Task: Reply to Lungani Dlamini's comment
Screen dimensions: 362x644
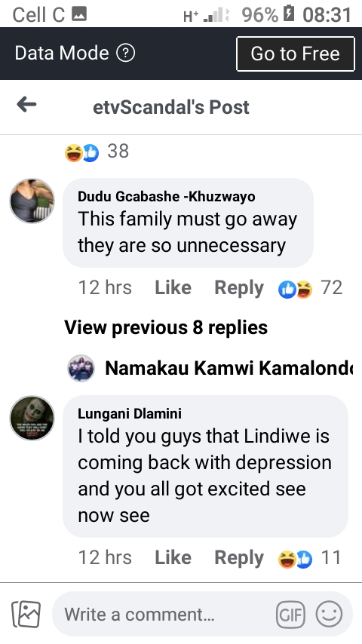Action: pos(239,559)
